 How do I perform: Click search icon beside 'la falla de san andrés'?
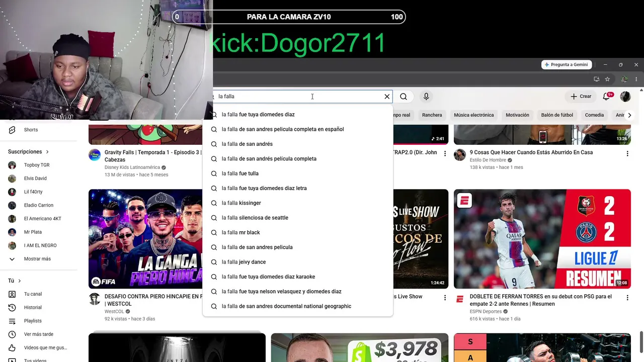214,144
